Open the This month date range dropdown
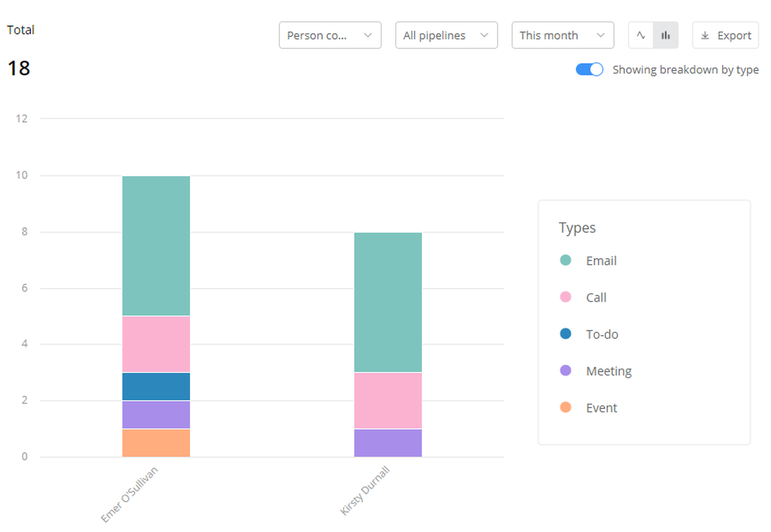 coord(562,35)
